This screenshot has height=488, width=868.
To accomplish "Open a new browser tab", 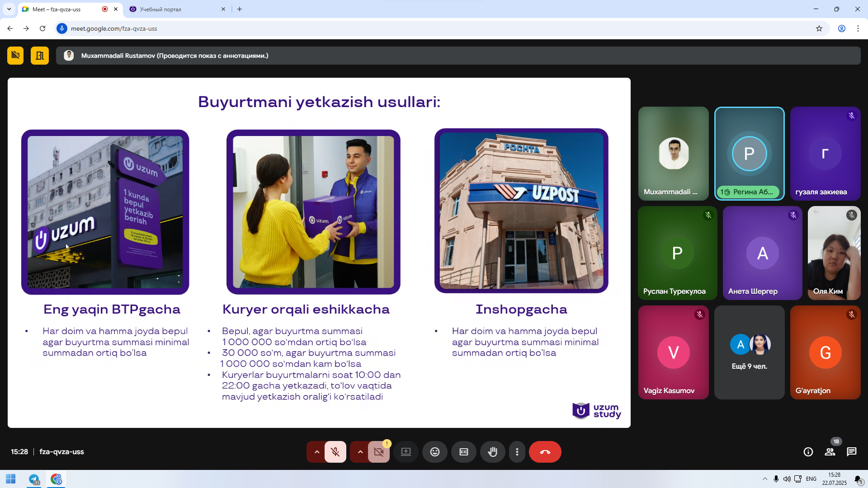I will point(240,9).
